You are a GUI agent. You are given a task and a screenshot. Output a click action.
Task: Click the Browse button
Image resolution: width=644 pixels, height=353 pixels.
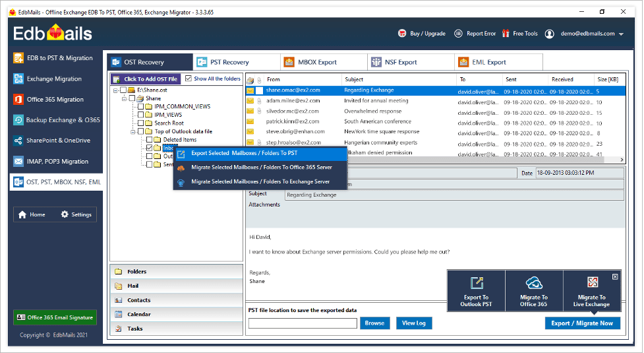click(x=374, y=323)
